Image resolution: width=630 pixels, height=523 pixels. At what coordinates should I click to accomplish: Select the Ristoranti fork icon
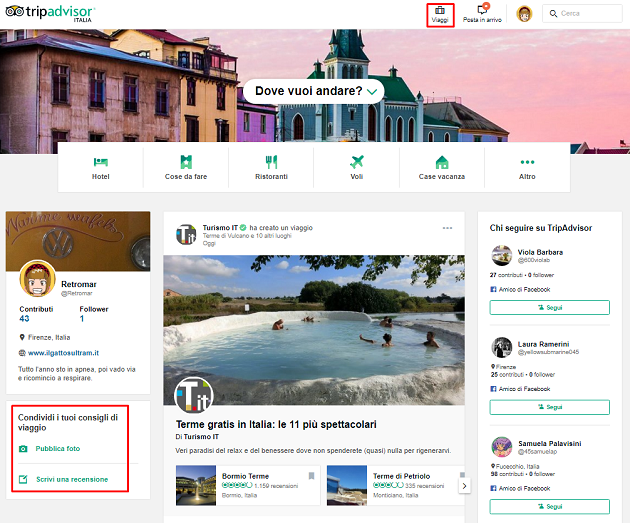point(271,162)
